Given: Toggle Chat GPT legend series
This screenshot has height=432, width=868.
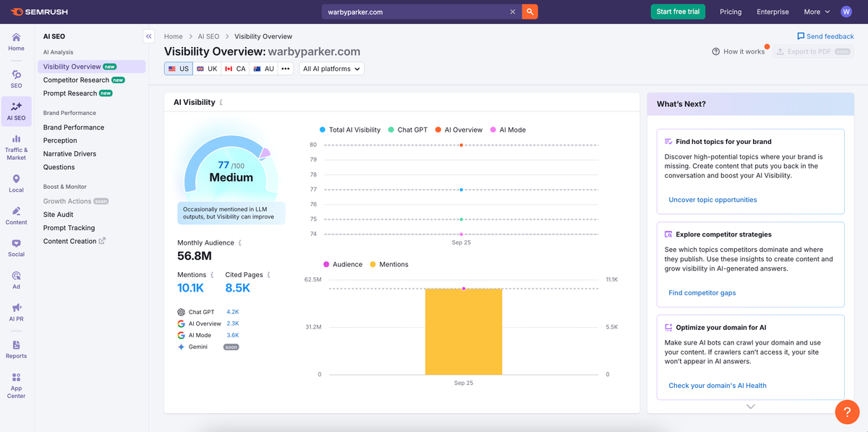Looking at the screenshot, I should point(408,130).
